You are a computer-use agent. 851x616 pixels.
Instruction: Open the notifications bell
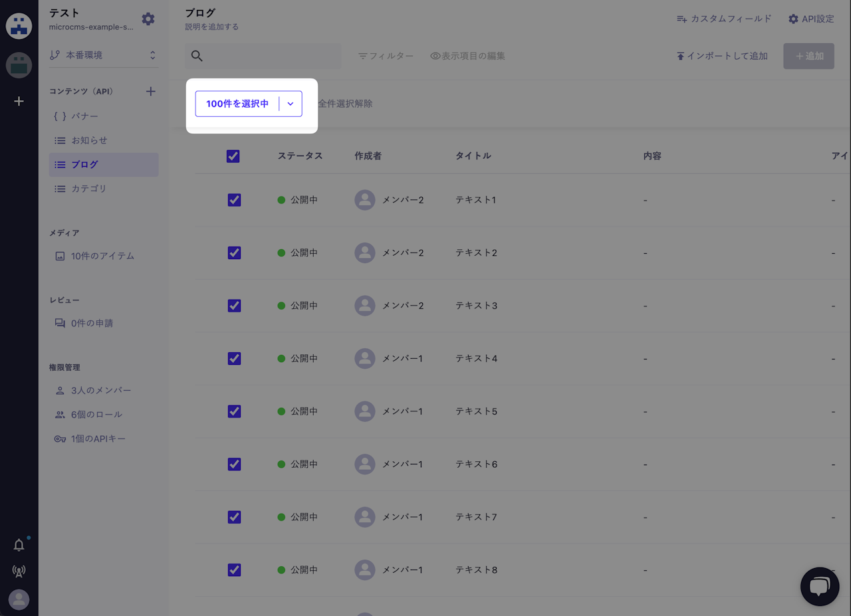[x=19, y=546]
